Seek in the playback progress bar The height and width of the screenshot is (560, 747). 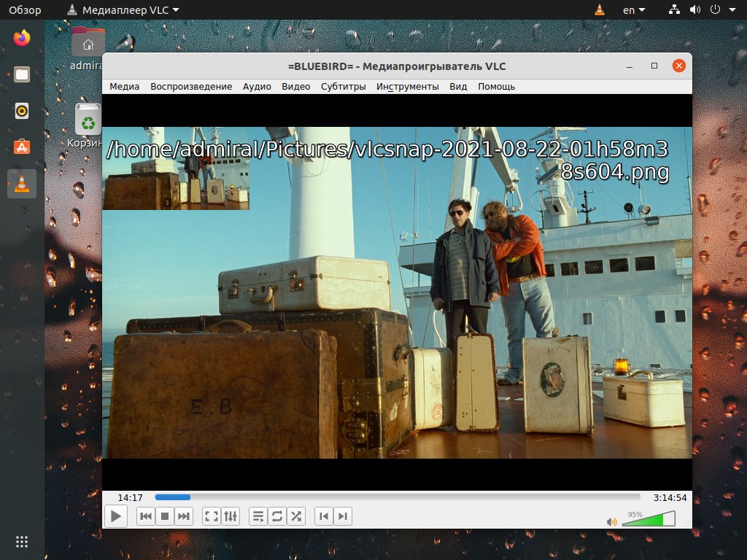[398, 497]
